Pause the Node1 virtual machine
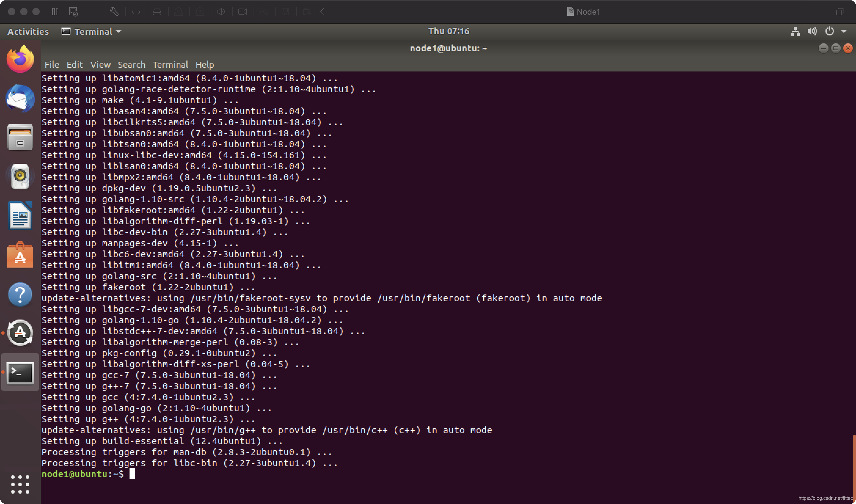856x504 pixels. click(55, 12)
